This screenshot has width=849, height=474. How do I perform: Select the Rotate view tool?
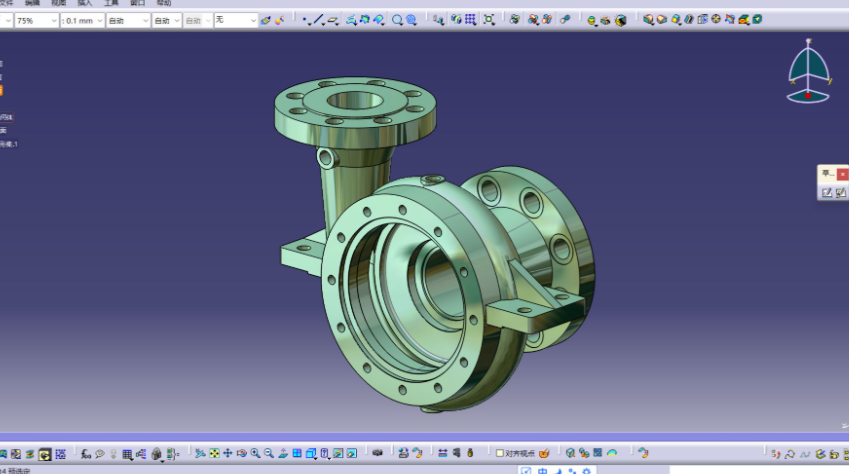click(x=241, y=453)
